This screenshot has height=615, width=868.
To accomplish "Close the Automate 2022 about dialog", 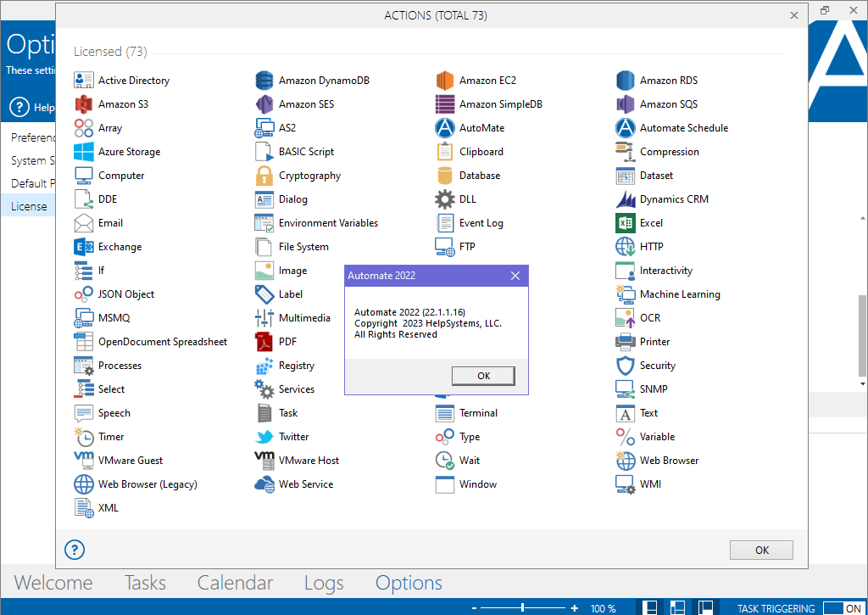I will (x=515, y=276).
